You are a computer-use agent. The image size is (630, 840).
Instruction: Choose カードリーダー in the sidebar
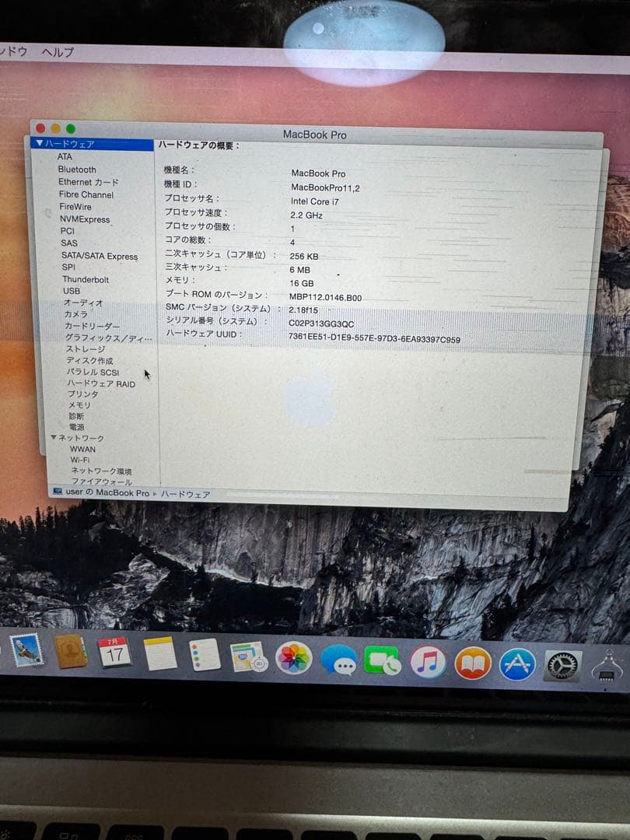tap(92, 326)
